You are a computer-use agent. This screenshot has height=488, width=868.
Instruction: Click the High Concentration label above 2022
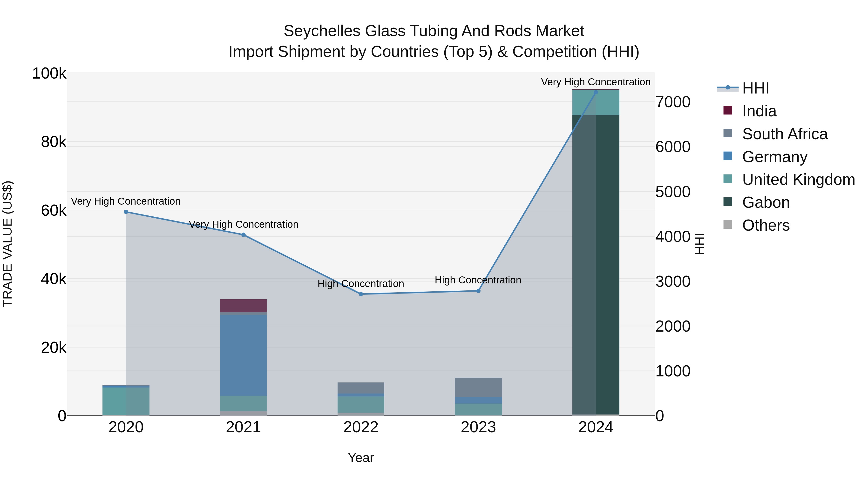tap(361, 284)
